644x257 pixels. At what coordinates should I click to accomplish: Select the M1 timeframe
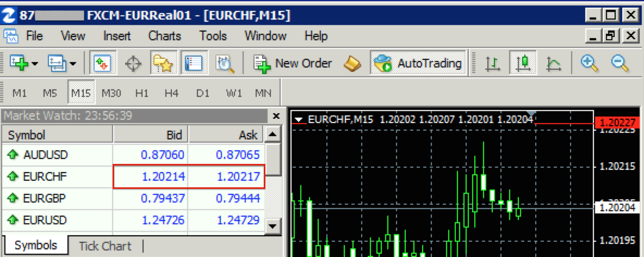pyautogui.click(x=19, y=93)
